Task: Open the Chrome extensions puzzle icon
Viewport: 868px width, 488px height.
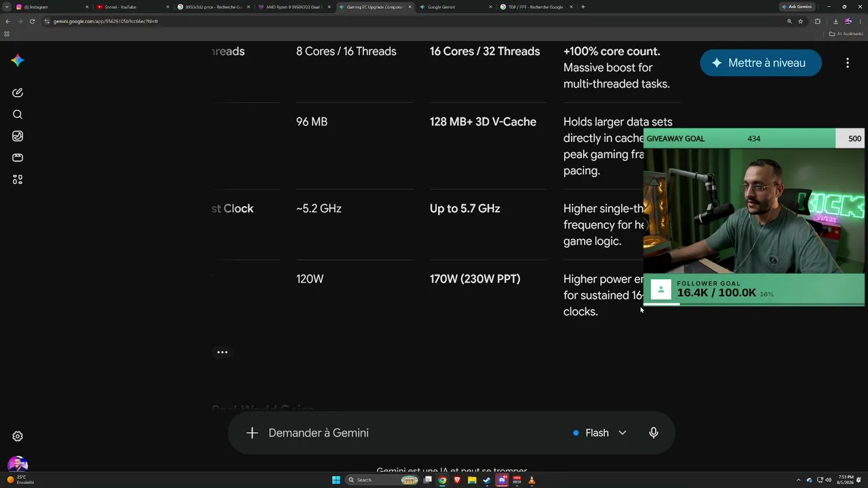Action: pyautogui.click(x=817, y=21)
